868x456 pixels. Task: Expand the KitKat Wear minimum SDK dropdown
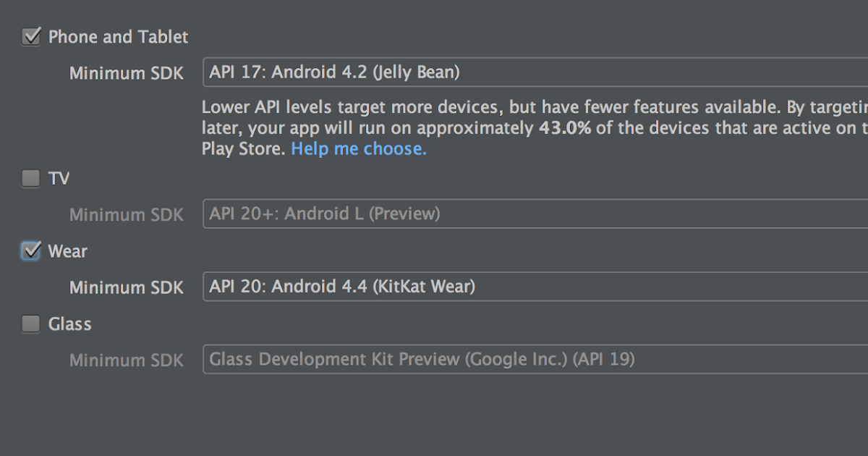[535, 287]
